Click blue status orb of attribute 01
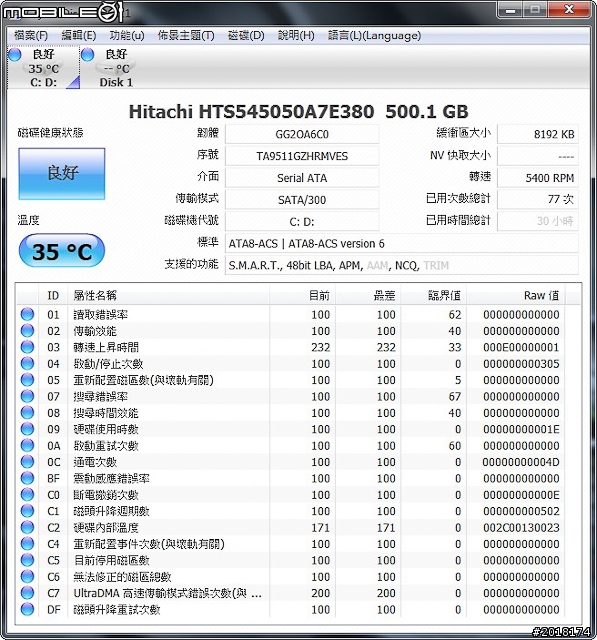 click(27, 314)
